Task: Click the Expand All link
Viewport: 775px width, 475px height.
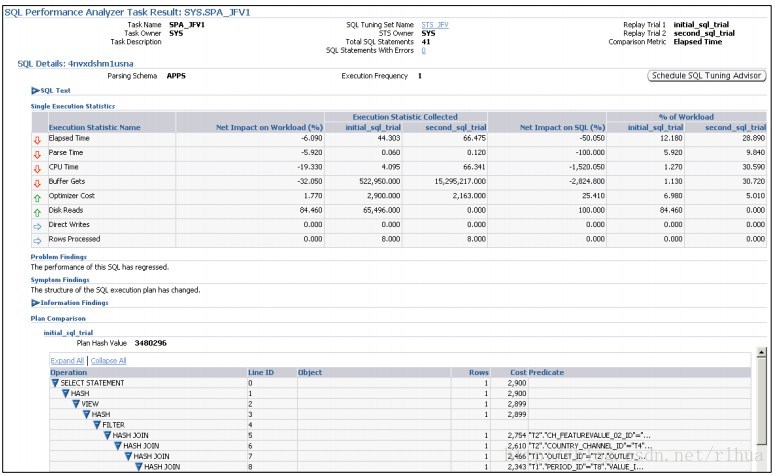Action: [x=67, y=361]
